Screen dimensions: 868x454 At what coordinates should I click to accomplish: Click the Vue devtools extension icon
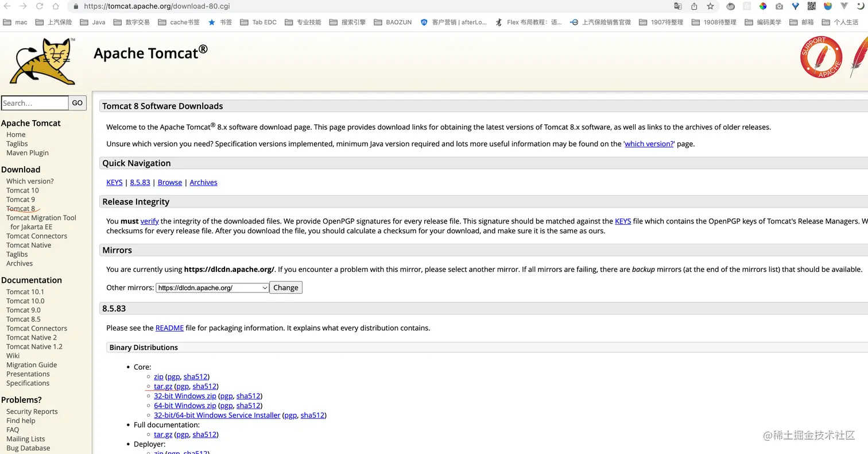point(844,6)
